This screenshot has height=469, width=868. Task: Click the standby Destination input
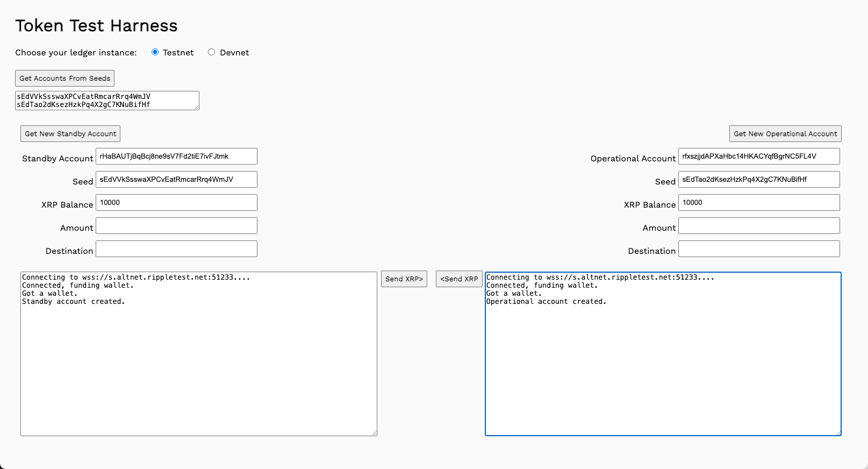point(176,249)
